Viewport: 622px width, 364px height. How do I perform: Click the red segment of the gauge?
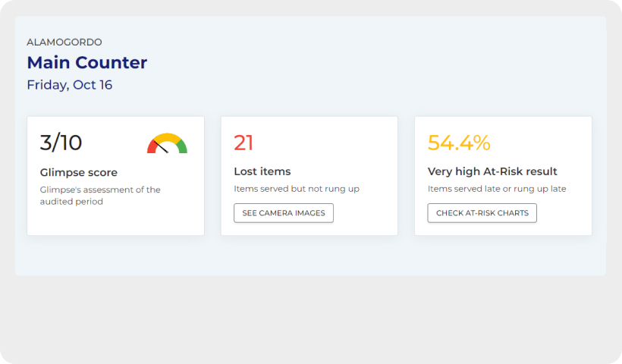tap(152, 146)
